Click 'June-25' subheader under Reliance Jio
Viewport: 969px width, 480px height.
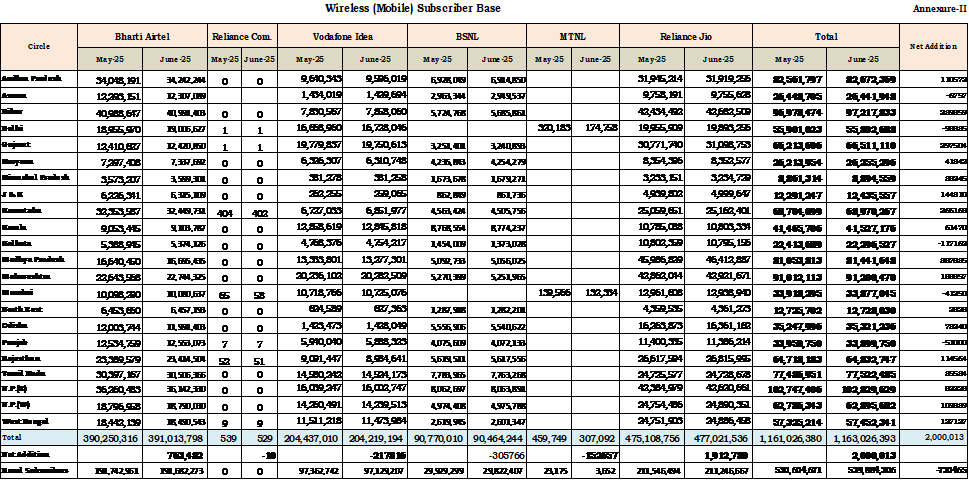pos(718,59)
